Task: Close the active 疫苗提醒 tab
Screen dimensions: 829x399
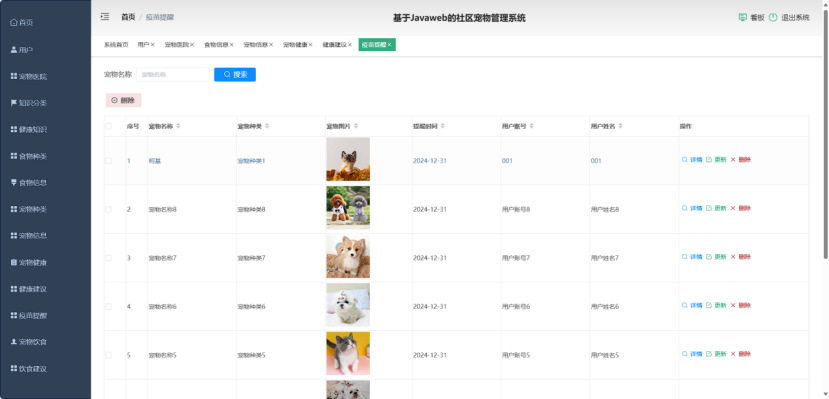Action: coord(389,45)
